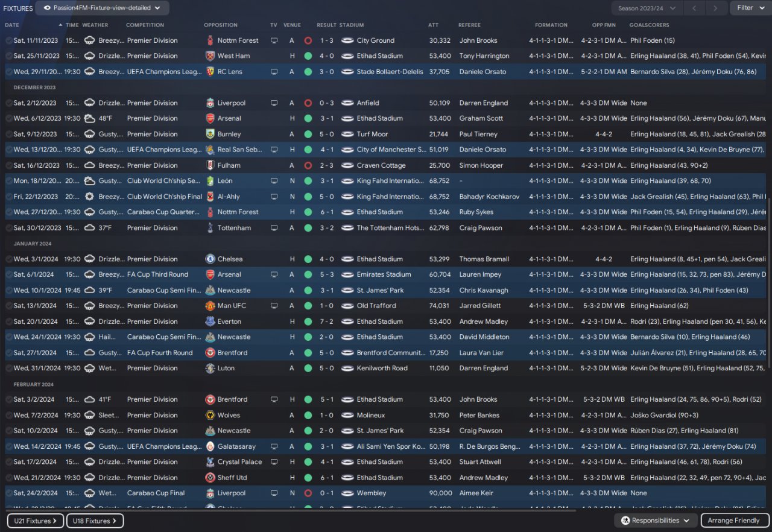Click the green win indicator in the Burnley row

pos(308,134)
